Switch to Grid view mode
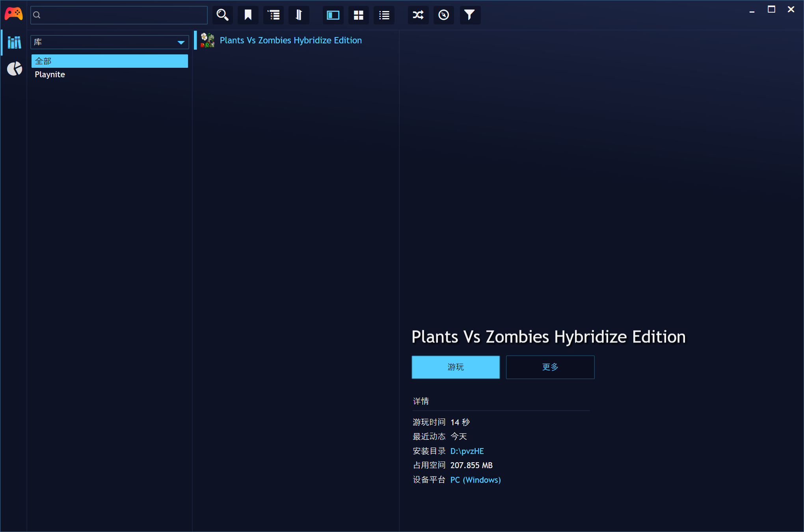Screen dimensions: 804x532 [x=359, y=15]
